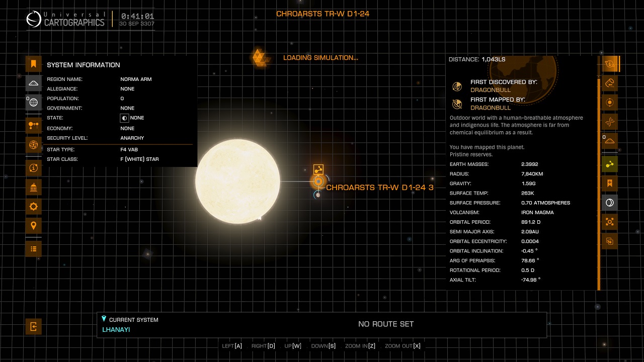This screenshot has width=644, height=362.
Task: Open the list view icon in left sidebar
Action: point(34,249)
